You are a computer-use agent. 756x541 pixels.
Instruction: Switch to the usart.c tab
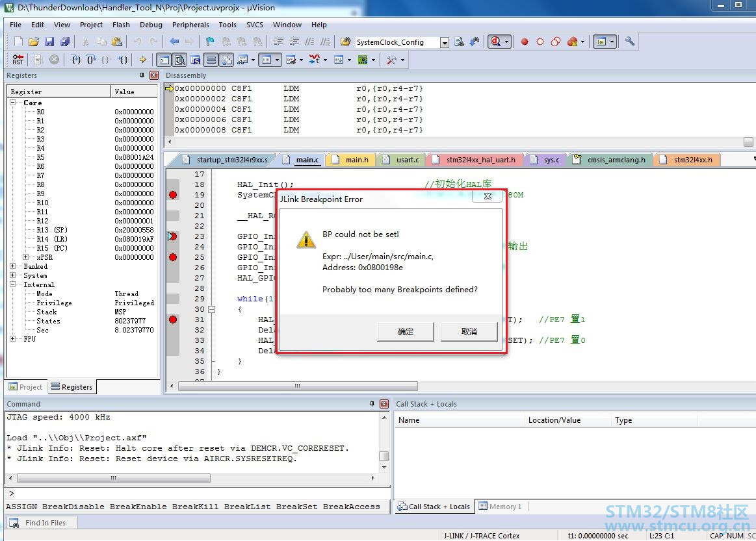point(402,160)
